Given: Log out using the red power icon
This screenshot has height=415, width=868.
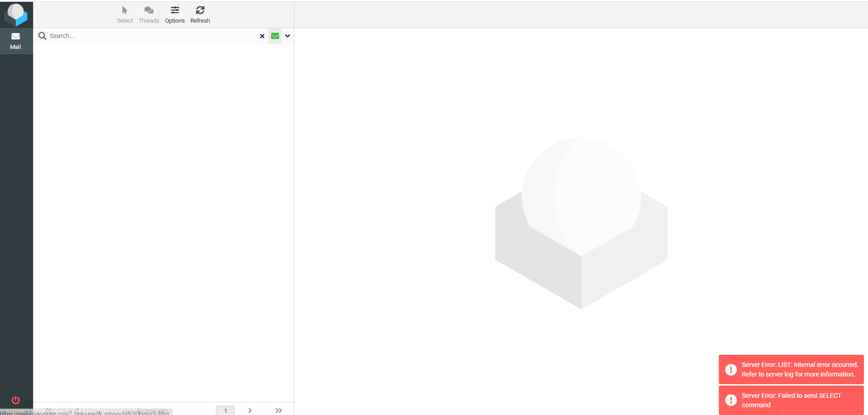Looking at the screenshot, I should pyautogui.click(x=15, y=400).
